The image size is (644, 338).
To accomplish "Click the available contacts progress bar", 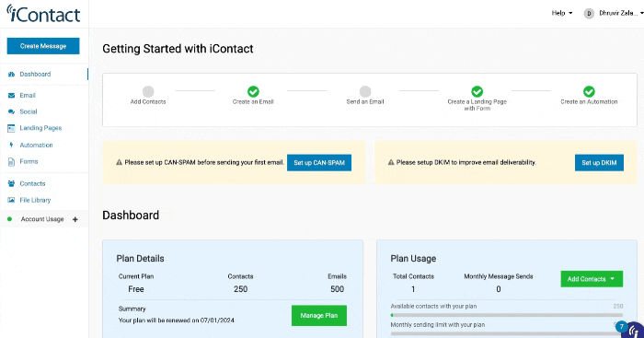I will (x=506, y=315).
